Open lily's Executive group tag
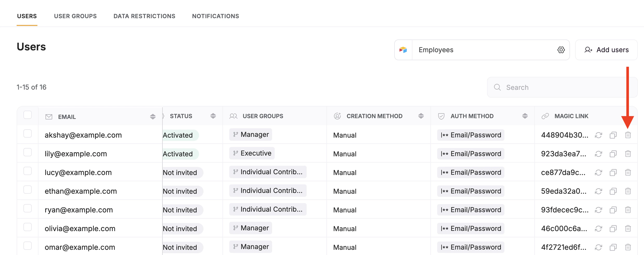644x255 pixels. 252,153
